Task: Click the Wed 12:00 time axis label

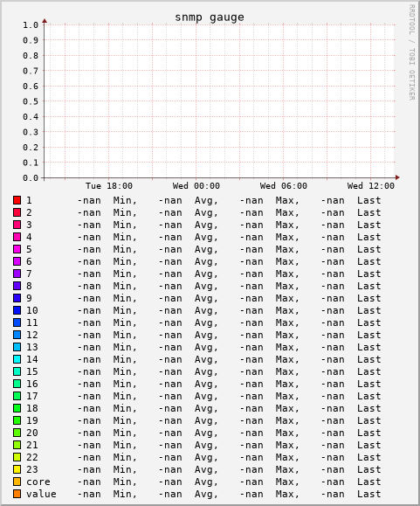Action: point(371,186)
